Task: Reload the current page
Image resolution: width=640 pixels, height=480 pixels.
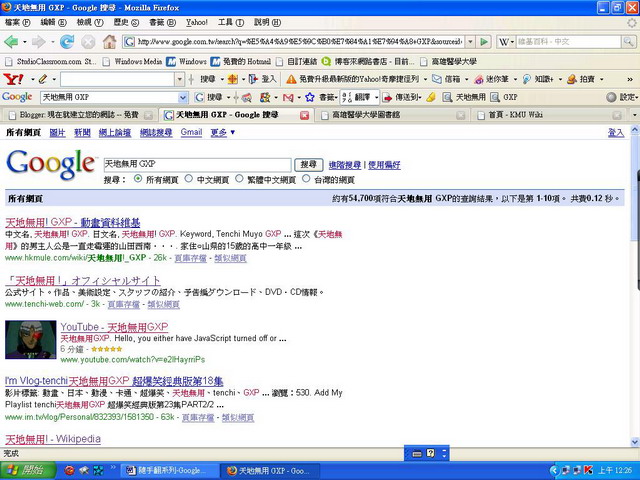Action: (x=67, y=42)
